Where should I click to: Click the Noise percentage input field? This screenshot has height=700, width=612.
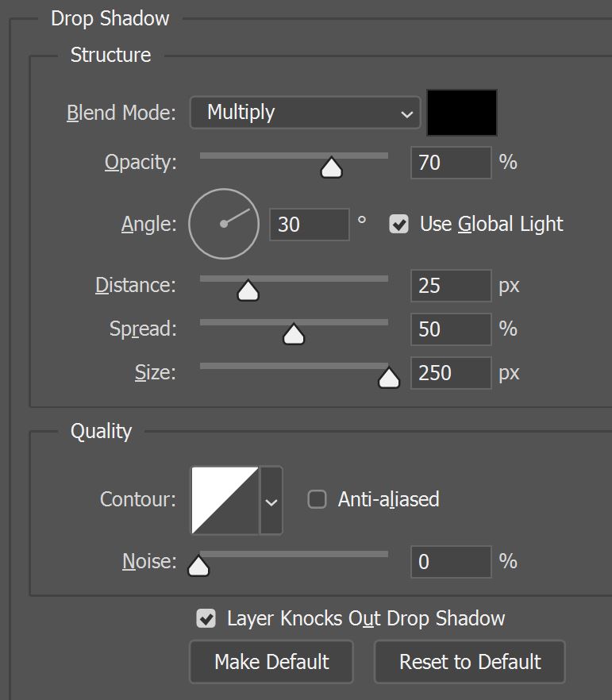tap(451, 562)
